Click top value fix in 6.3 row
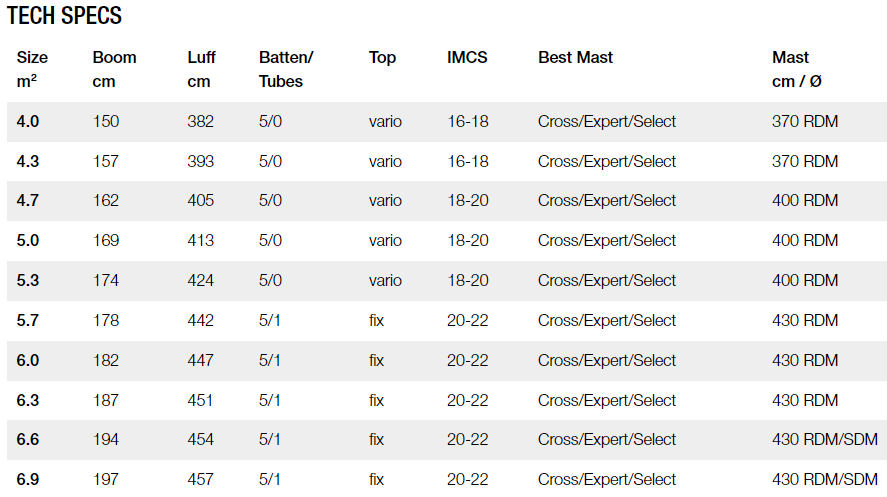 (x=376, y=400)
